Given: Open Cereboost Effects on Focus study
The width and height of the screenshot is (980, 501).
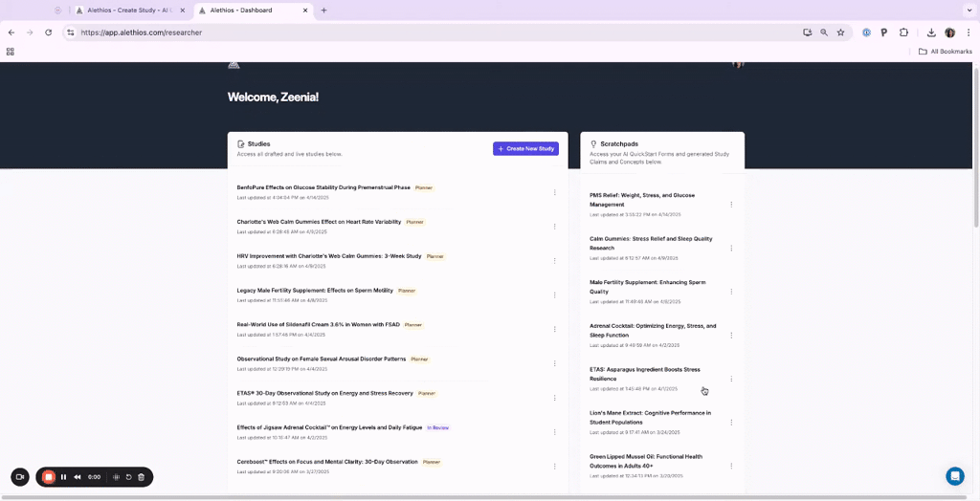Looking at the screenshot, I should pos(327,462).
